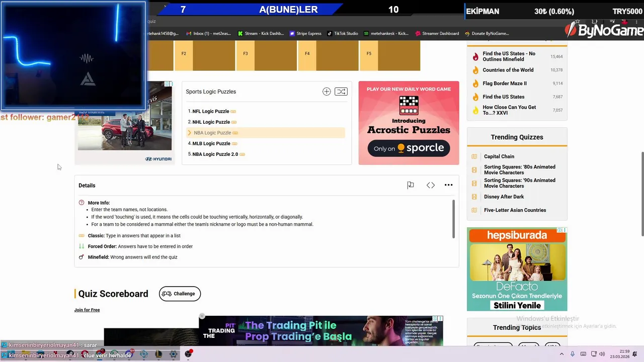Click the flame icon beside Countries of the World

(475, 70)
